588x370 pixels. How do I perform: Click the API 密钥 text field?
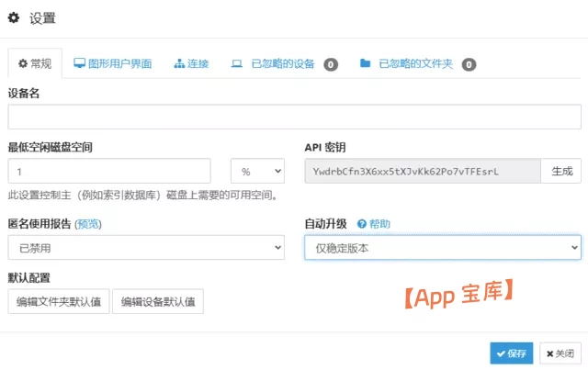(423, 172)
